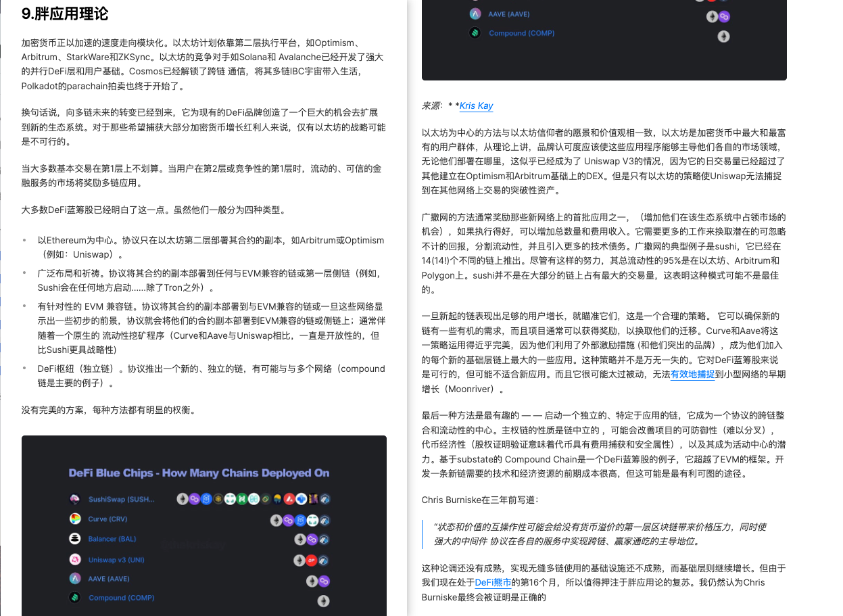This screenshot has width=843, height=616.
Task: Click the AAVE logo in the chart above the Kris Kay credit
Action: tap(475, 14)
